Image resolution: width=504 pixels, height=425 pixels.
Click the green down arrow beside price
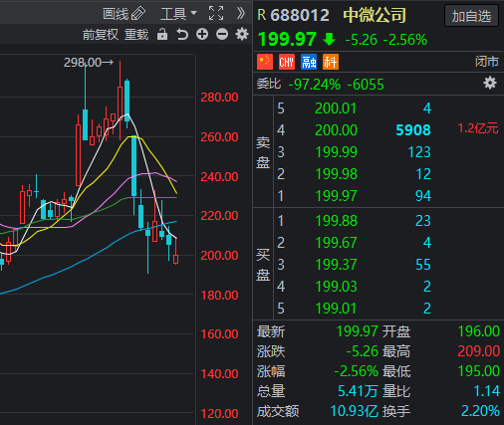(x=329, y=39)
